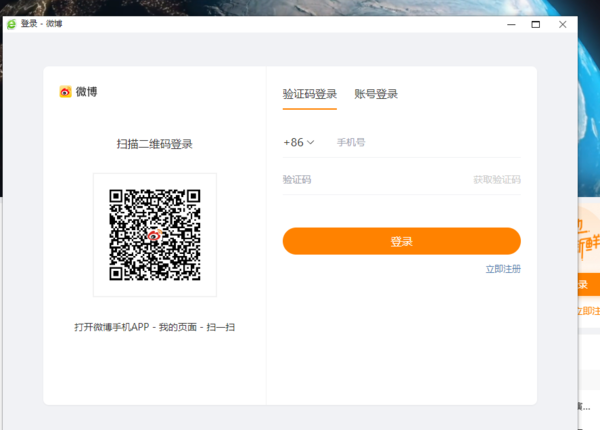Image resolution: width=600 pixels, height=430 pixels.
Task: Switch to the 账号登录 tab
Action: 376,94
